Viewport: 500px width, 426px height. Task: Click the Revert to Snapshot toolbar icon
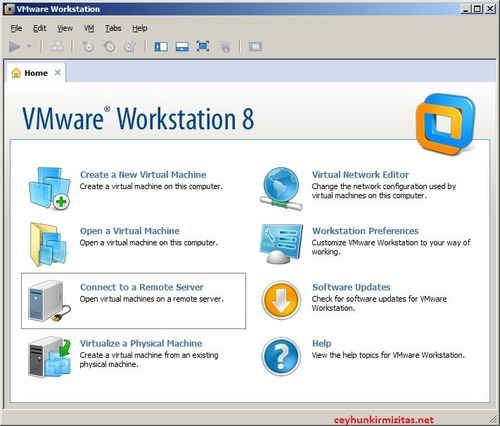(x=109, y=46)
